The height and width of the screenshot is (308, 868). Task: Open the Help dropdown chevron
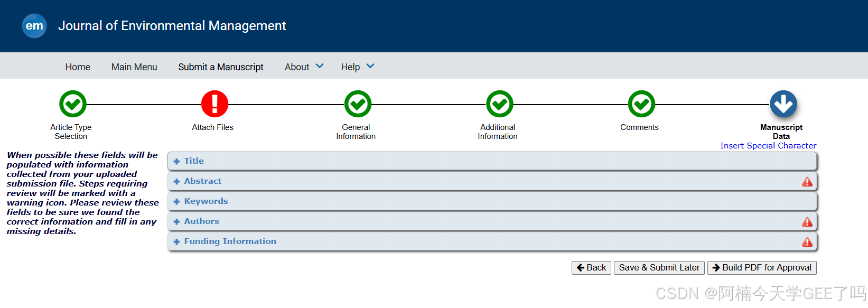370,66
